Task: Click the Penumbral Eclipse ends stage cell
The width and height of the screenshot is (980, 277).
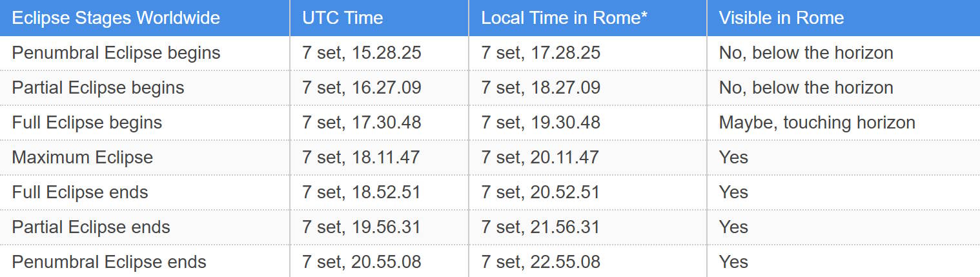Action: pyautogui.click(x=109, y=262)
